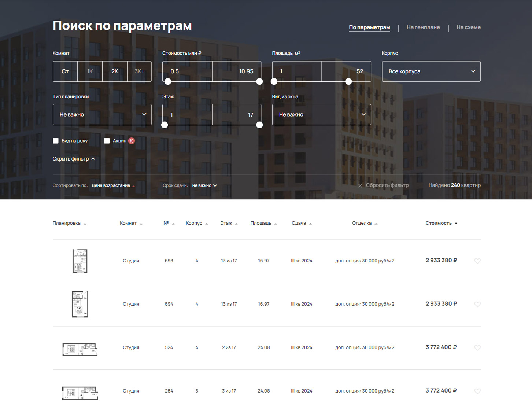Toggle the Ст studio room filter
Viewport: 532px width, 401px height.
pyautogui.click(x=65, y=71)
